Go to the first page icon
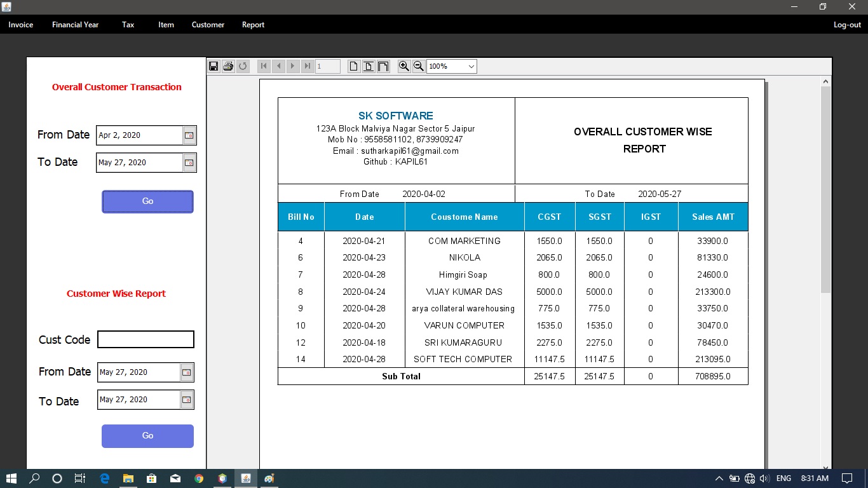 (263, 66)
